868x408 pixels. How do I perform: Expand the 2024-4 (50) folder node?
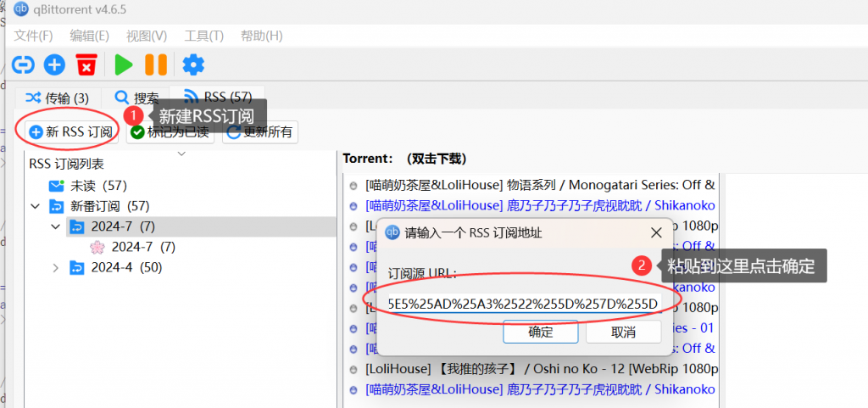click(x=55, y=268)
